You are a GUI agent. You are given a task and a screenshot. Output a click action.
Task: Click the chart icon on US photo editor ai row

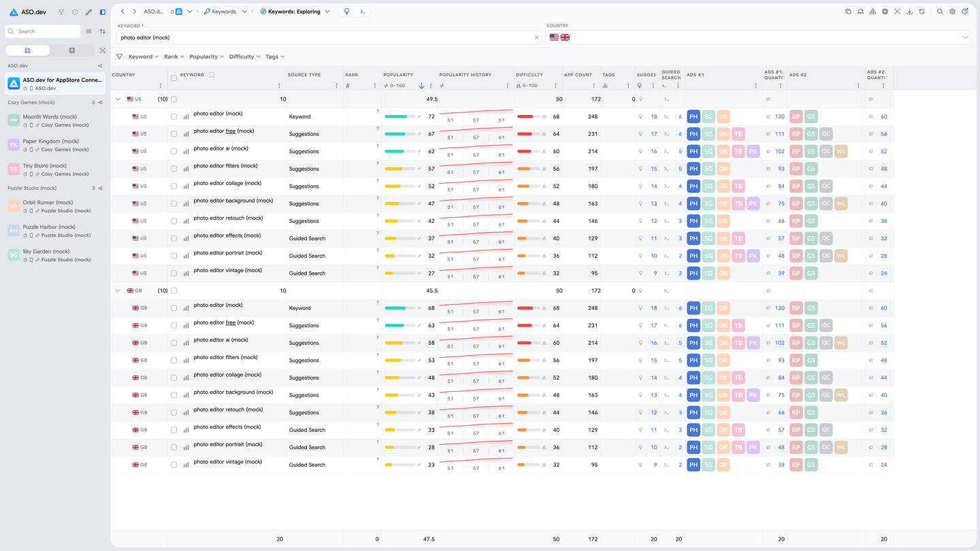(x=186, y=151)
